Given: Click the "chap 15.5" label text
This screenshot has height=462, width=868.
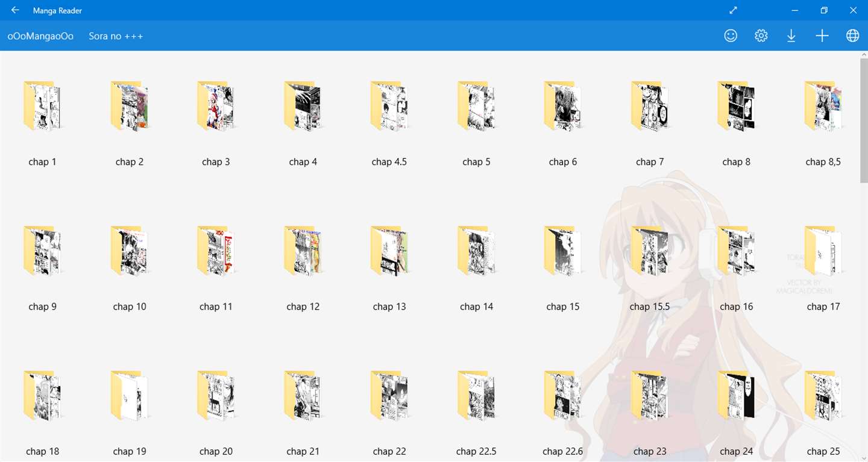Looking at the screenshot, I should click(650, 307).
